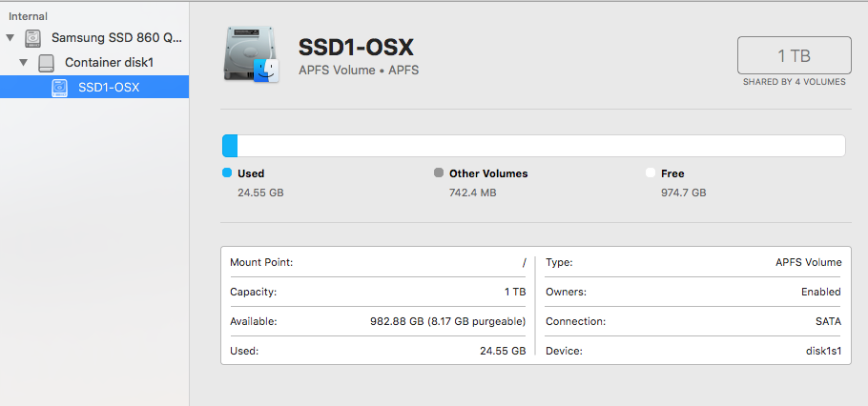Click the SATA connection value
Screen dimensions: 868x406
(828, 321)
